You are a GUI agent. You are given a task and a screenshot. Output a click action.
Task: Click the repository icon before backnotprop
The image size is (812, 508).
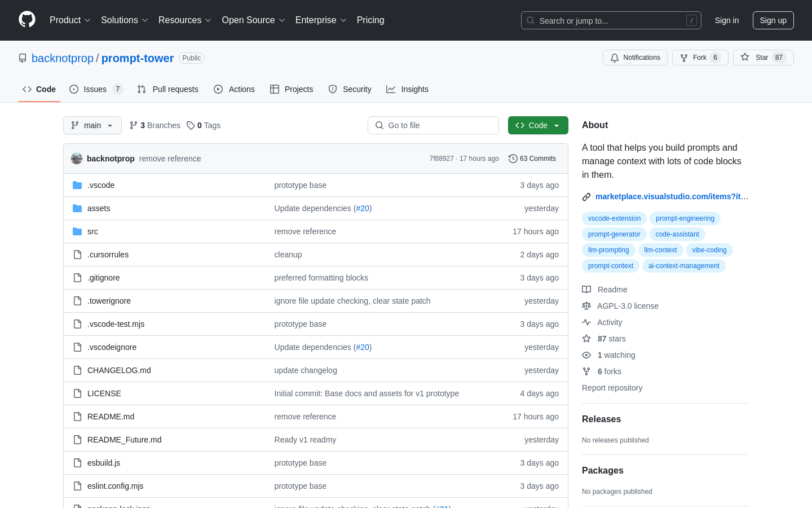(23, 58)
